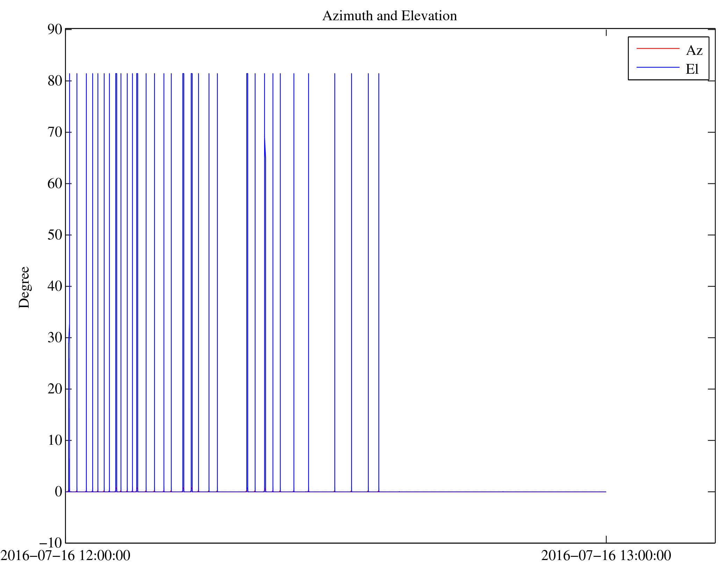Click the last blue elevation spike
Screen dimensions: 725x588
[x=379, y=280]
